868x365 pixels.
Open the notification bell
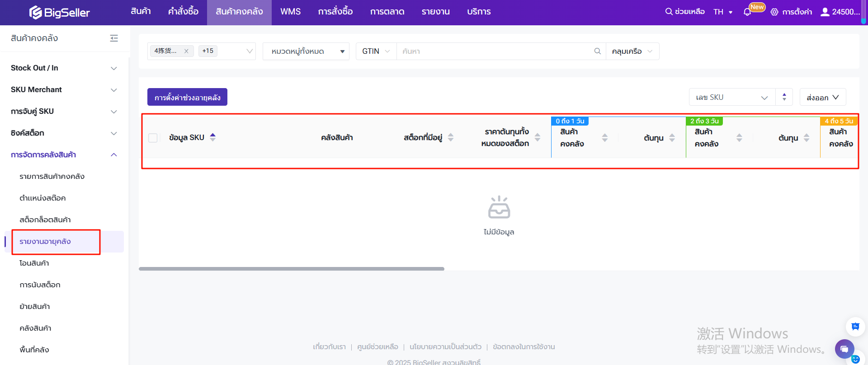tap(747, 12)
